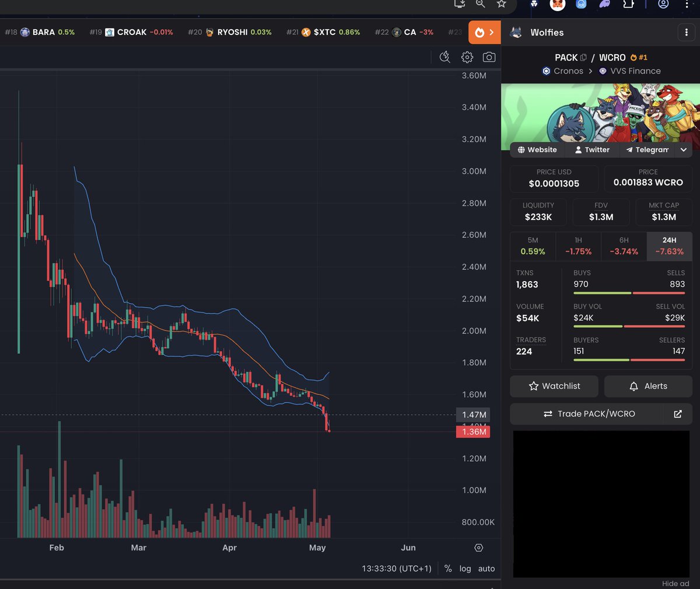The image size is (700, 589).
Task: Toggle percent scale on chart
Action: (x=448, y=569)
